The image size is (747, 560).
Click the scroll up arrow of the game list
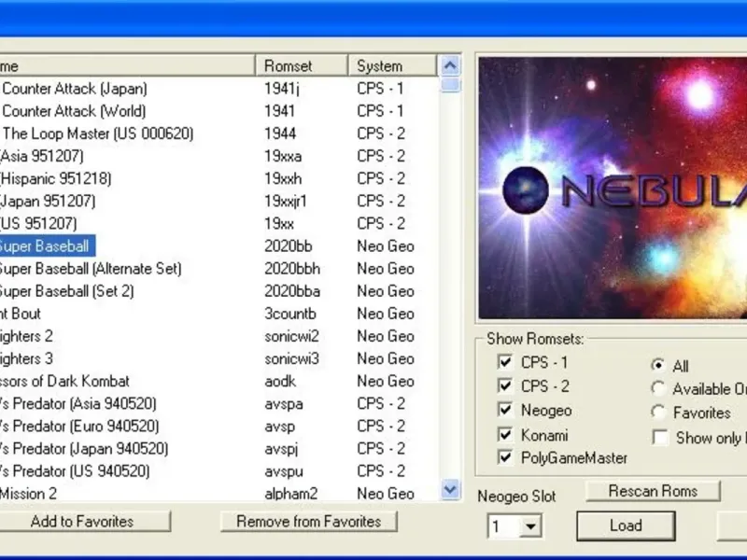pyautogui.click(x=450, y=65)
